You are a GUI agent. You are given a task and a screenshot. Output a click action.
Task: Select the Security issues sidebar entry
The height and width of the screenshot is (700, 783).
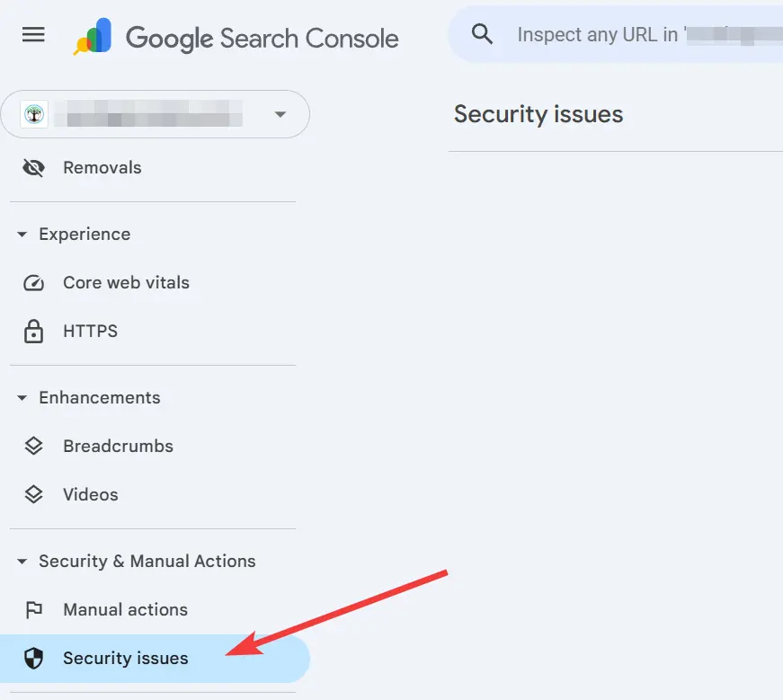point(125,658)
